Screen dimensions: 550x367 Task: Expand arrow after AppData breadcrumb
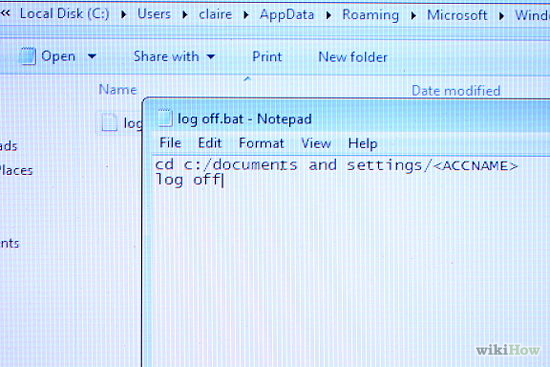point(329,15)
